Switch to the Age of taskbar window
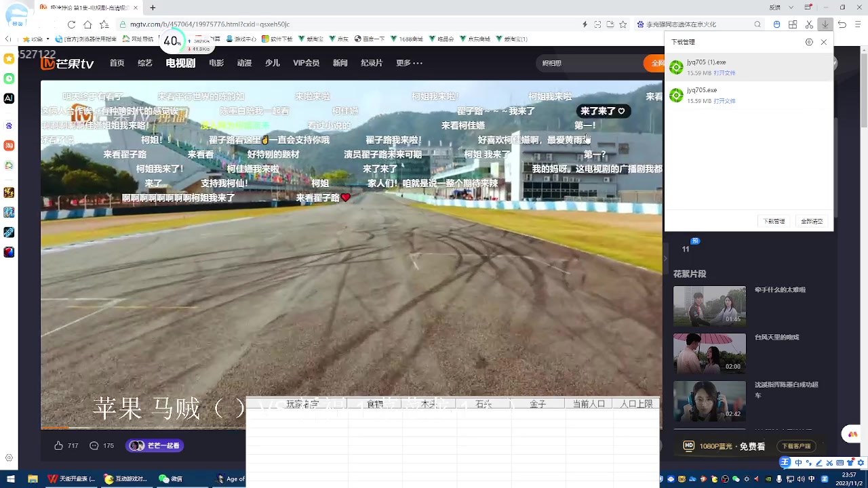Image resolution: width=868 pixels, height=488 pixels. [231, 479]
